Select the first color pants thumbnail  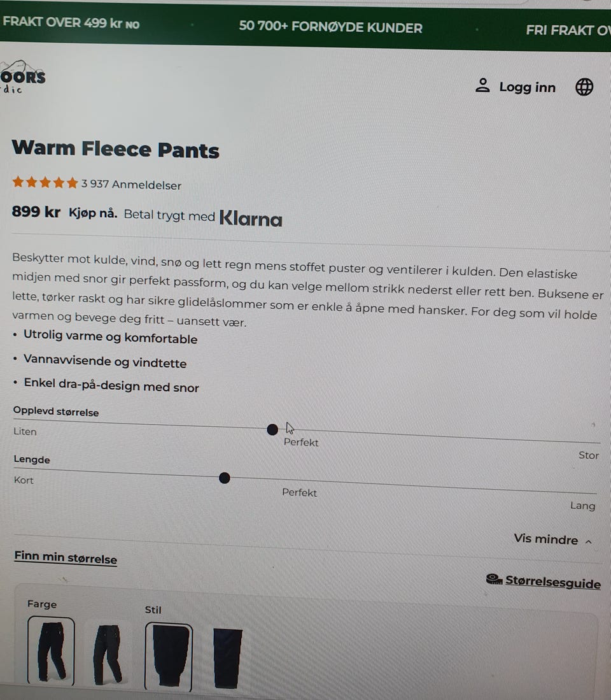(51, 650)
